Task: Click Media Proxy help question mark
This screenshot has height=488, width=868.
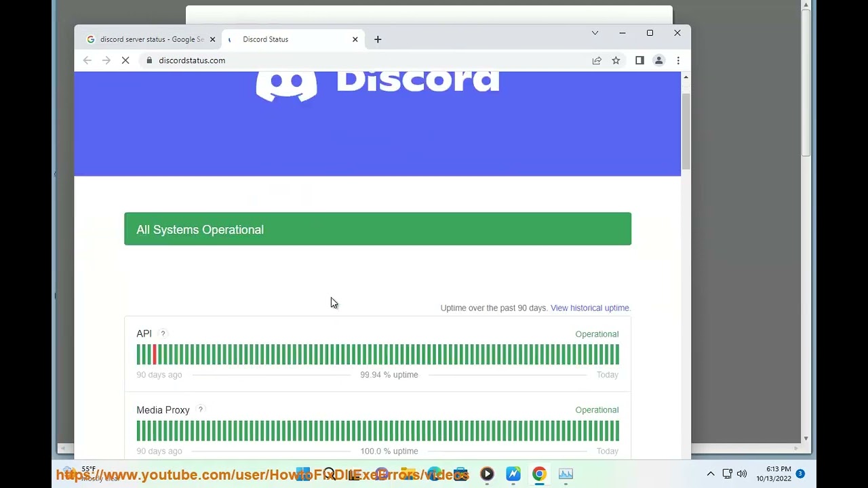Action: click(201, 409)
